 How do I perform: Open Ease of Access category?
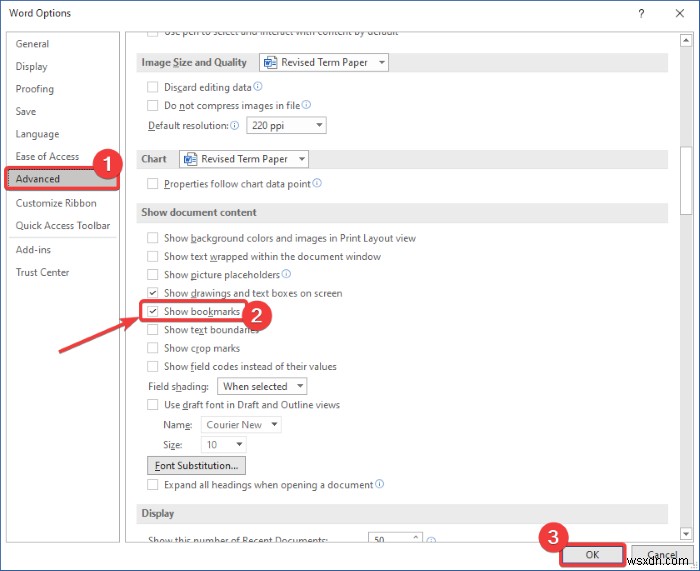click(47, 156)
